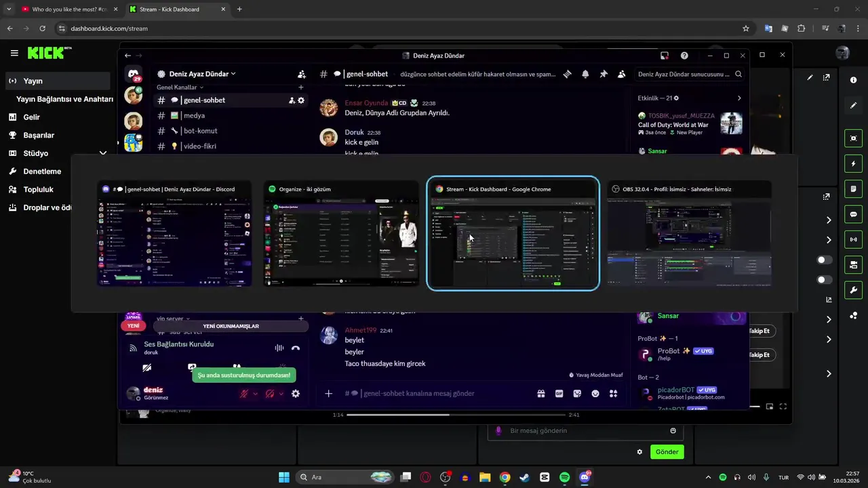Screen dimensions: 868x488
Task: Pop out the top stream panel
Action: tap(826, 77)
